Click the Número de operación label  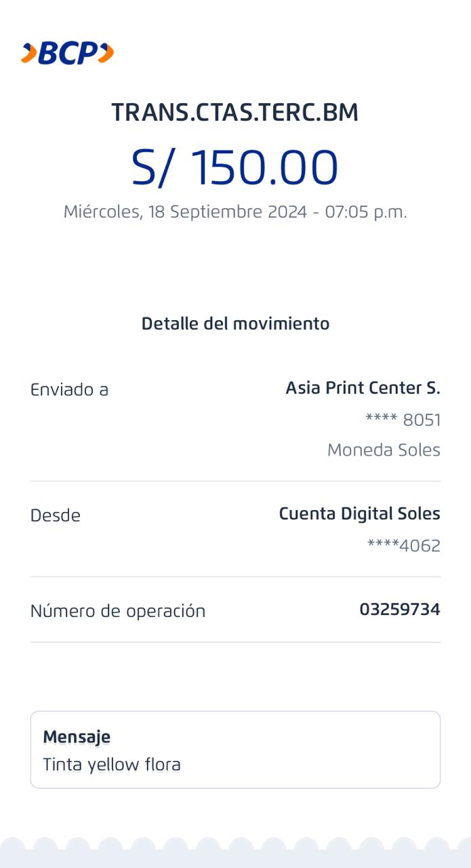click(118, 611)
